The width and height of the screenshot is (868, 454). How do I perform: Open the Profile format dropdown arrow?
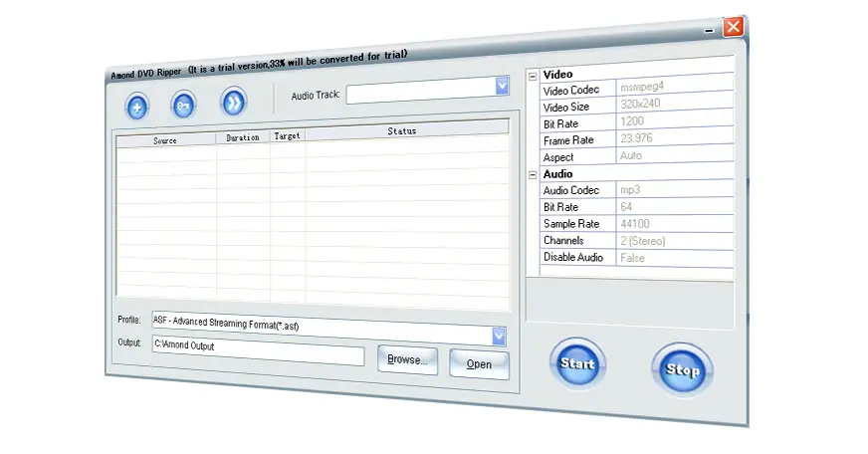499,337
